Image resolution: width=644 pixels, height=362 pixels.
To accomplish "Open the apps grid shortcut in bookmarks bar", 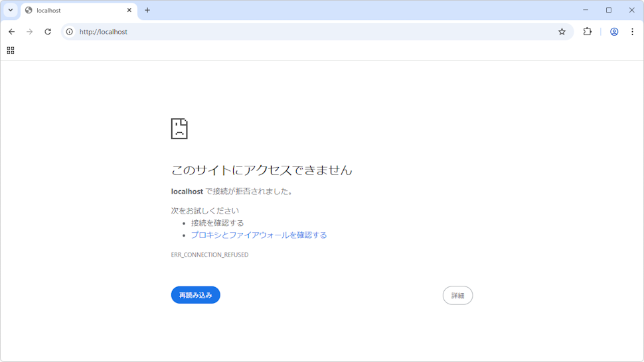I will [x=11, y=50].
